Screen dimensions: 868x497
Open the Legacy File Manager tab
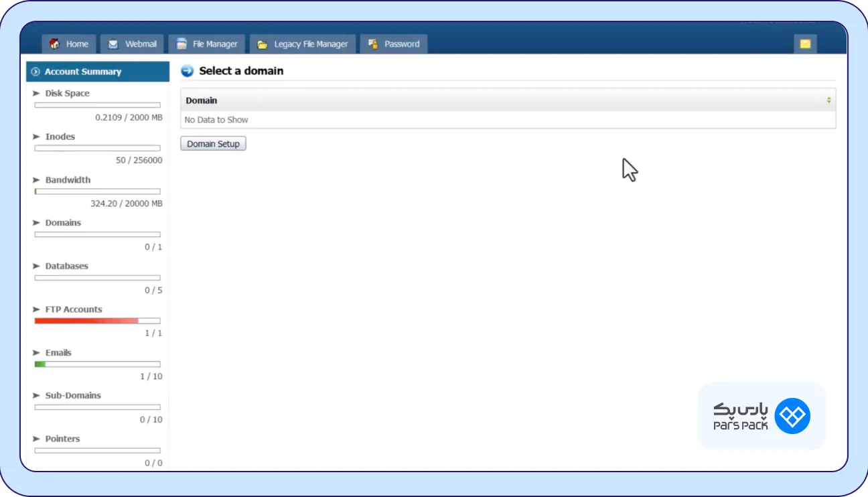click(303, 44)
